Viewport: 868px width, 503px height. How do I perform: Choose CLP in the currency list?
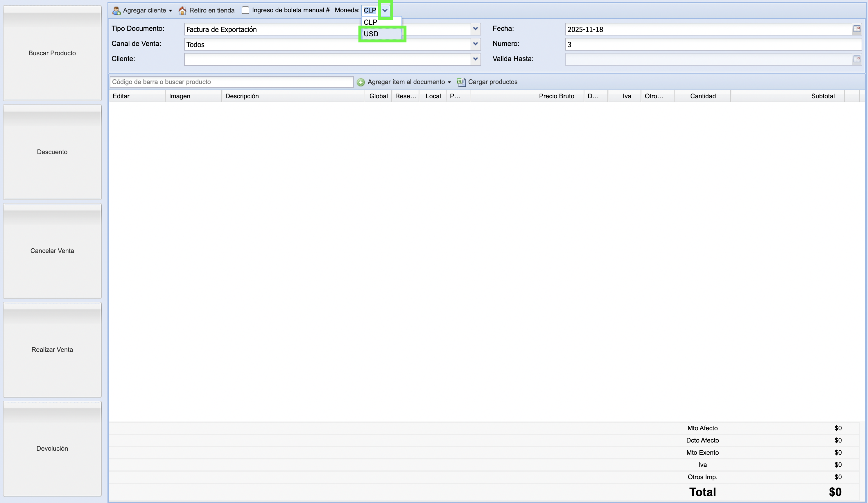point(371,22)
